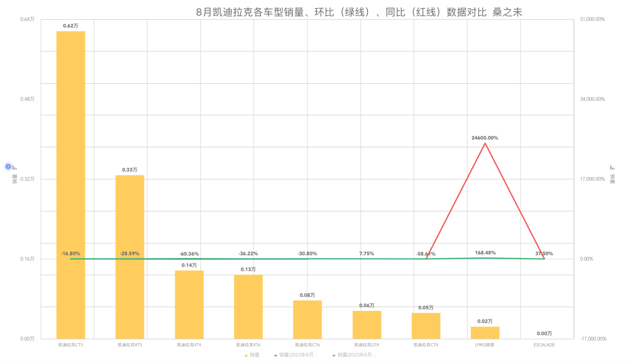Toggle the red line legend series
The height and width of the screenshot is (364, 629).
tap(296, 355)
